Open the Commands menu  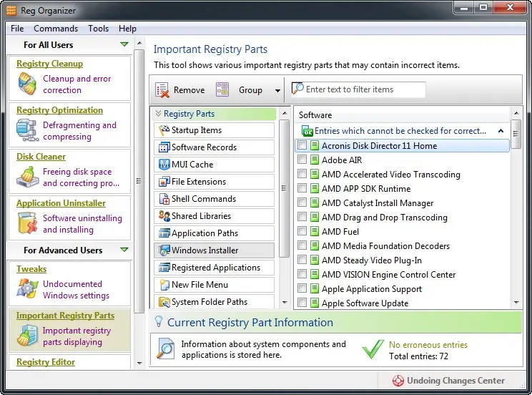click(x=56, y=29)
